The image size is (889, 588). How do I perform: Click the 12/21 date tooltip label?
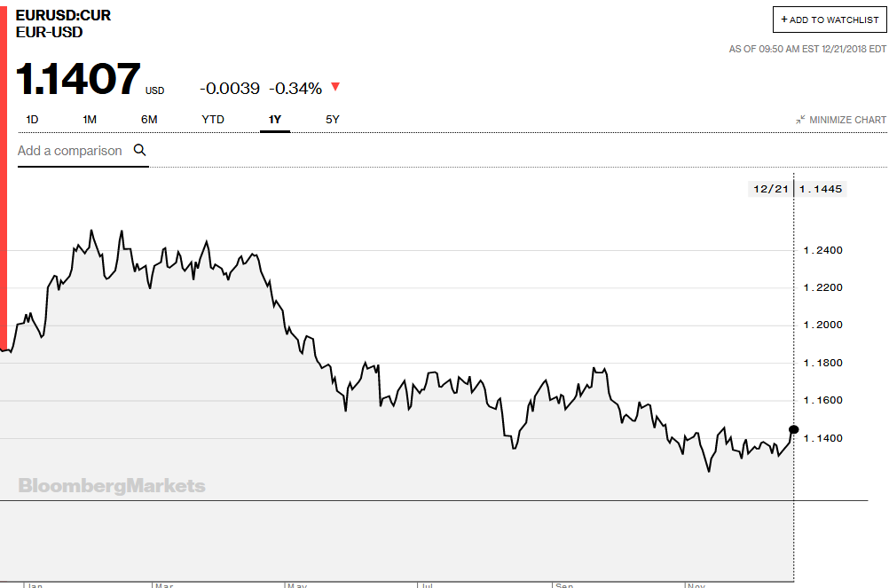pyautogui.click(x=769, y=189)
